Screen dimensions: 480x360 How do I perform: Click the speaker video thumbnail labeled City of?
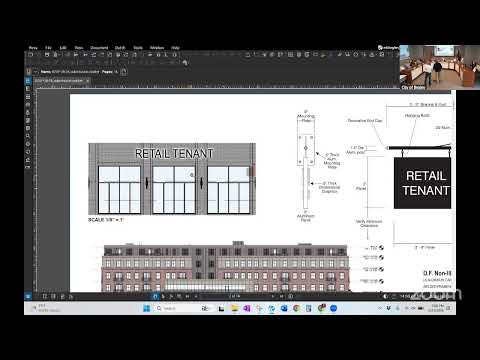click(x=440, y=67)
